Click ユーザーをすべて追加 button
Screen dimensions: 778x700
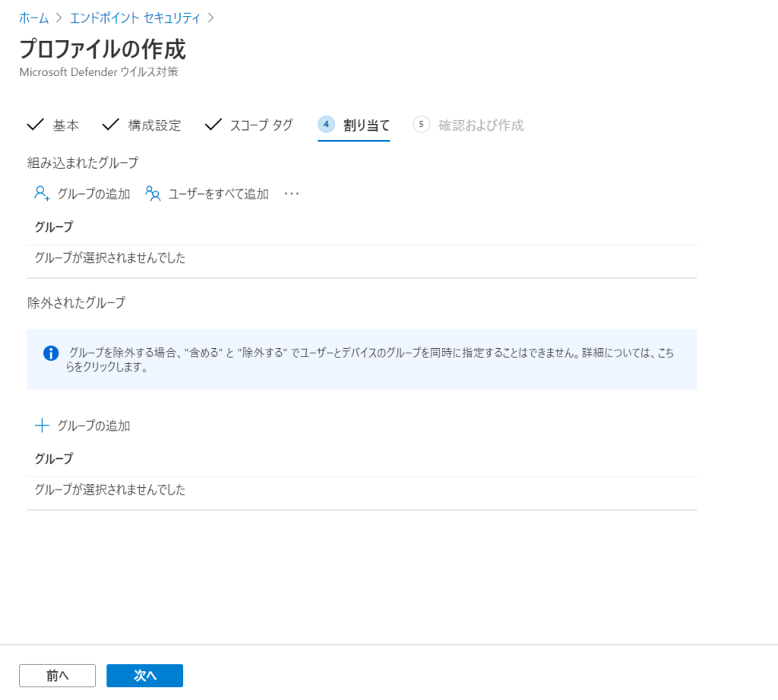pos(207,194)
